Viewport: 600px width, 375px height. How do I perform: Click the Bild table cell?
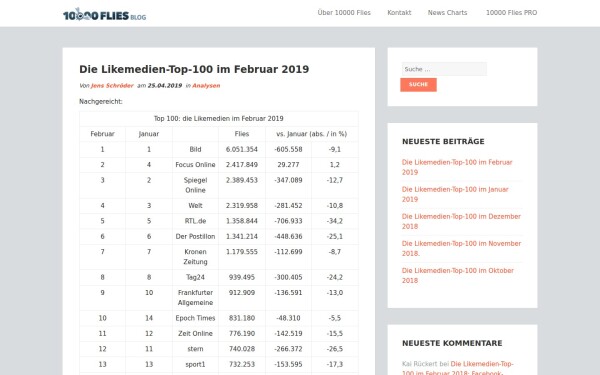[195, 150]
